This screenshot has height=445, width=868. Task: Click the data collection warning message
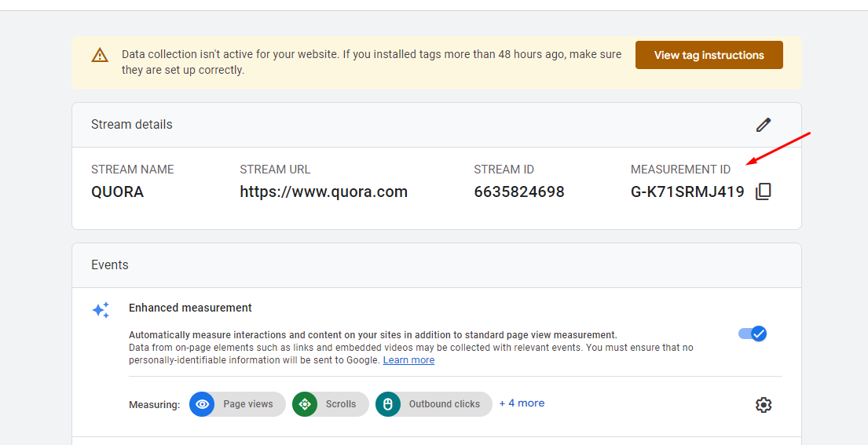click(x=372, y=62)
